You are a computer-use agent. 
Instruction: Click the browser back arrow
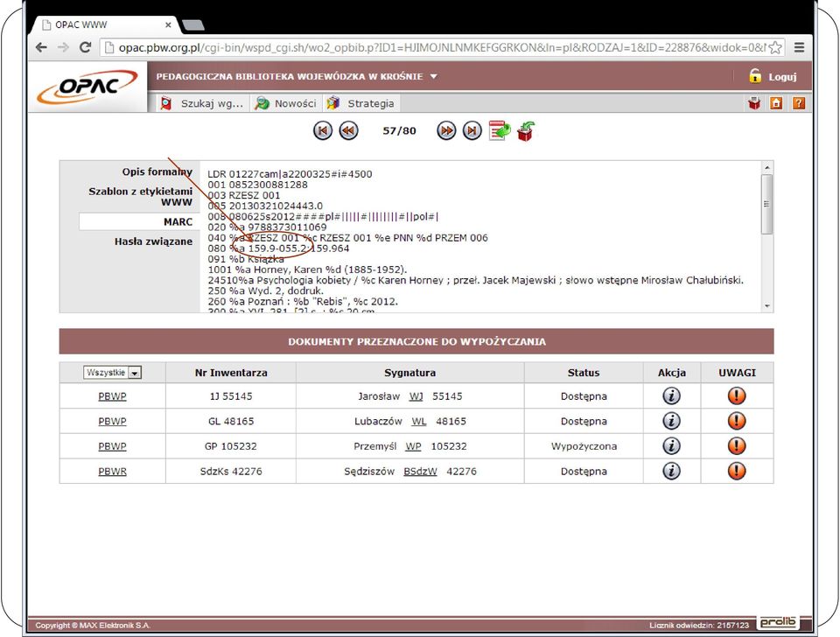(41, 47)
